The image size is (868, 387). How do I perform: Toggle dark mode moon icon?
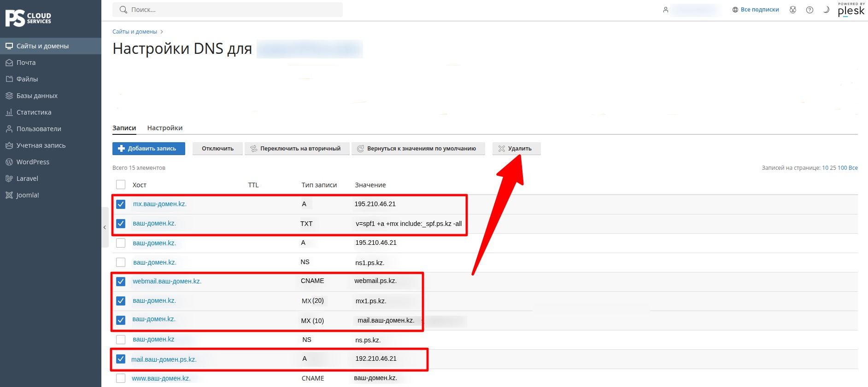pyautogui.click(x=826, y=10)
